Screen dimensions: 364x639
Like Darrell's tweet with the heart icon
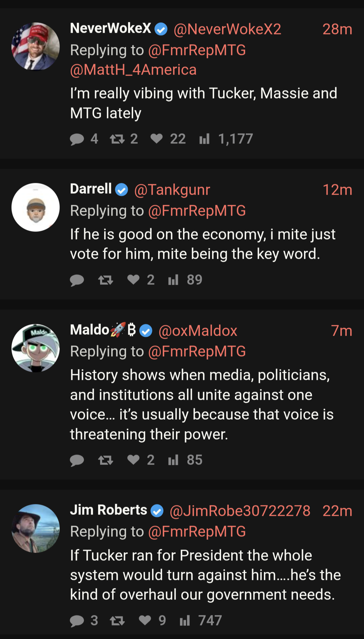tap(133, 280)
